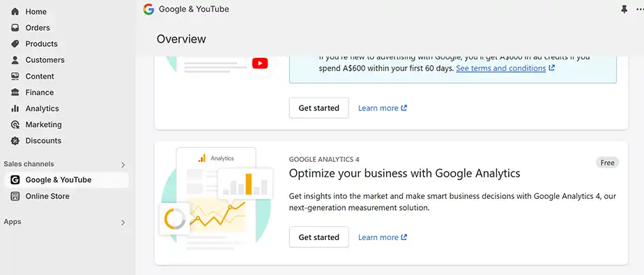Screen dimensions: 644x275
Task: Click the Free badge on the Analytics card
Action: tap(607, 163)
